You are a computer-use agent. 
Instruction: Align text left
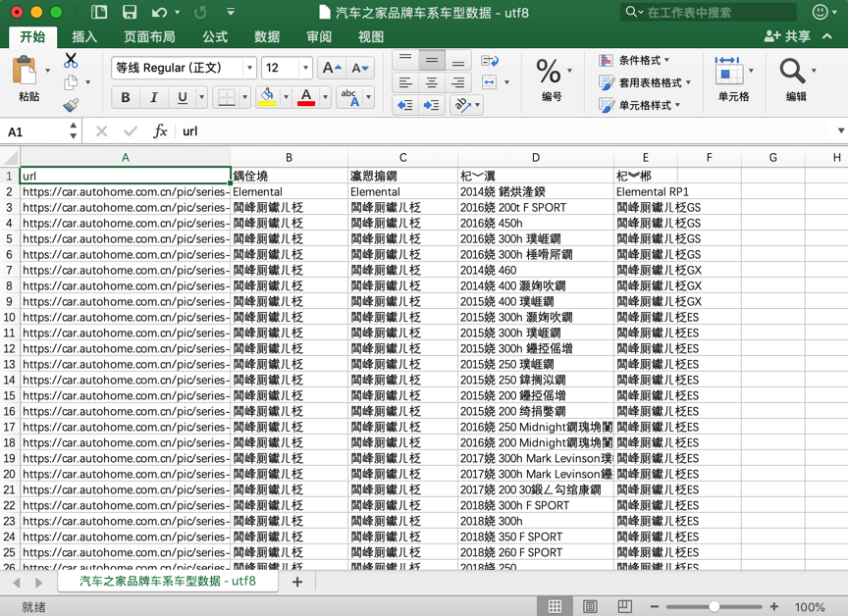pos(405,82)
